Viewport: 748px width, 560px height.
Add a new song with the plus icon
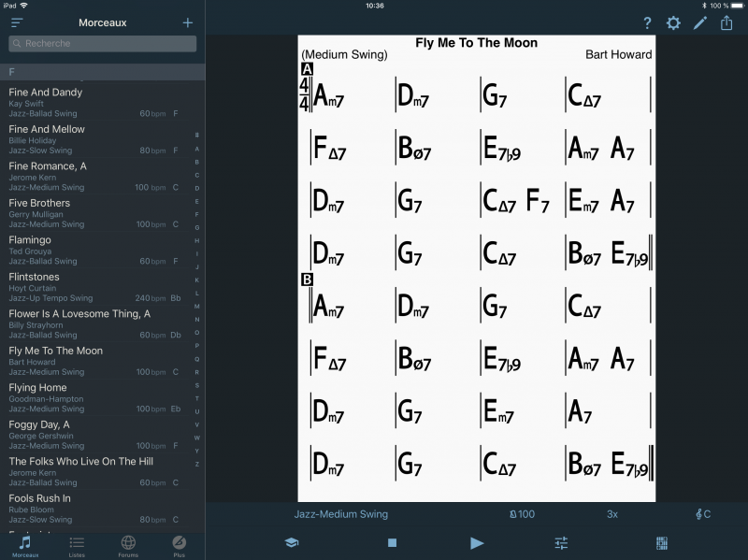click(x=188, y=22)
